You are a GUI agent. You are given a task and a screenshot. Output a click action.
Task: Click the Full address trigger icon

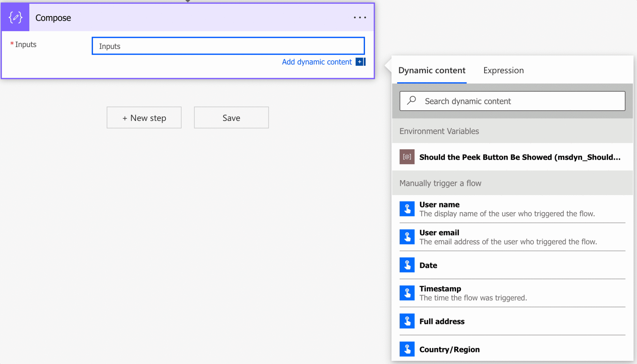[x=407, y=321]
